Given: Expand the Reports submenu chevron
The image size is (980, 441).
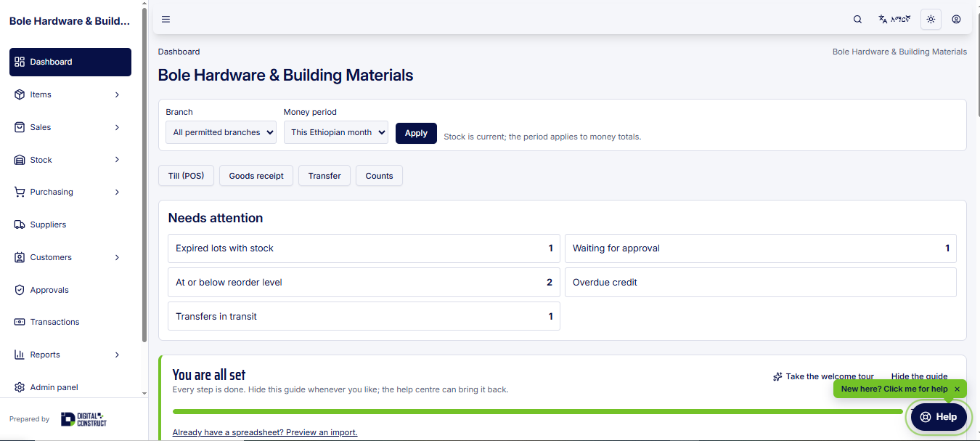Looking at the screenshot, I should point(117,355).
